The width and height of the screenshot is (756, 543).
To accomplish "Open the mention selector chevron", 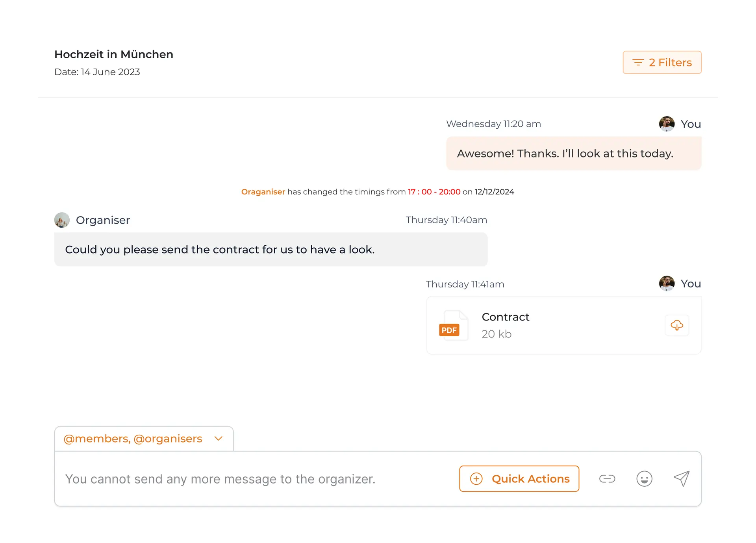I will point(219,438).
